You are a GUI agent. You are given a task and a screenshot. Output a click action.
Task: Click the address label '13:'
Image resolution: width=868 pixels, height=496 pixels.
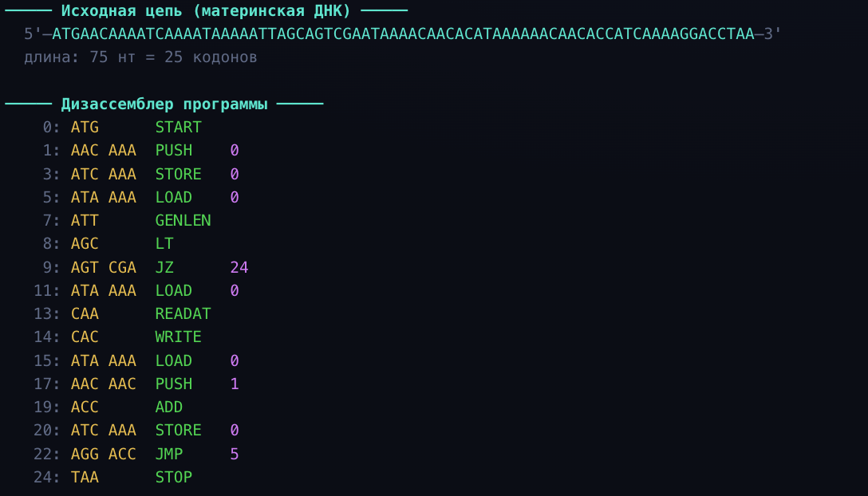(x=47, y=314)
